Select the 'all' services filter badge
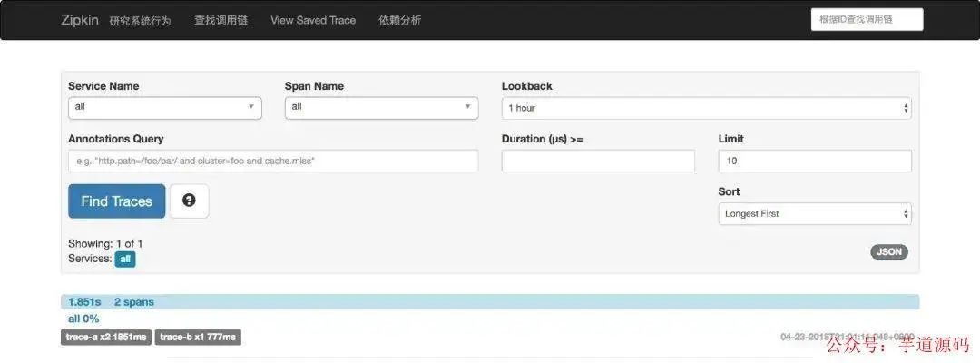Viewport: 980px width, 363px height. click(125, 259)
